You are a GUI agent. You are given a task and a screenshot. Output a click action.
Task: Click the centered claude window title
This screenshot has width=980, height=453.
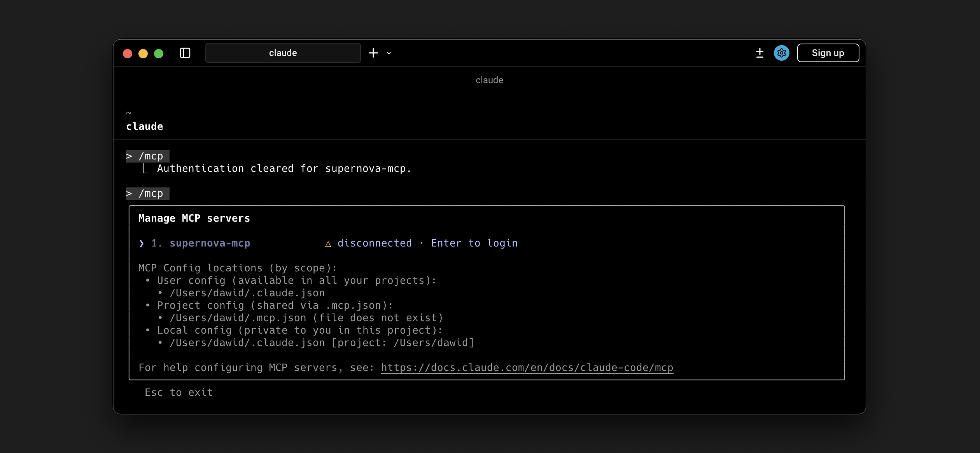pyautogui.click(x=489, y=80)
